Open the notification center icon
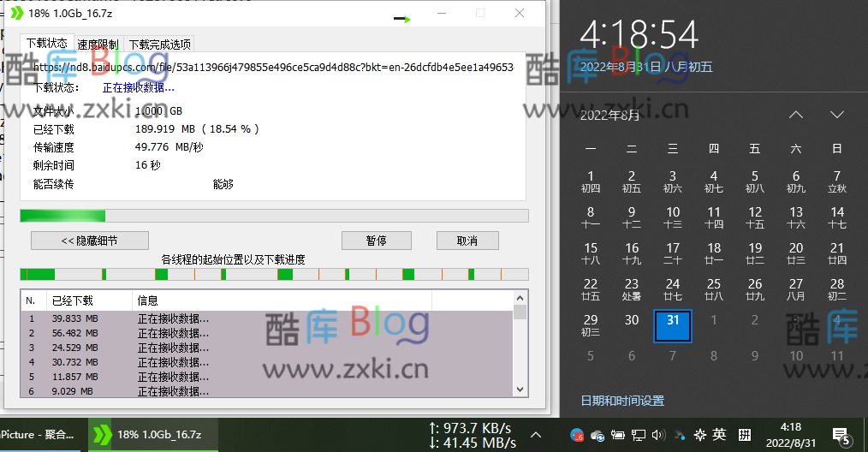Screen dimensions: 868x452 [841, 435]
